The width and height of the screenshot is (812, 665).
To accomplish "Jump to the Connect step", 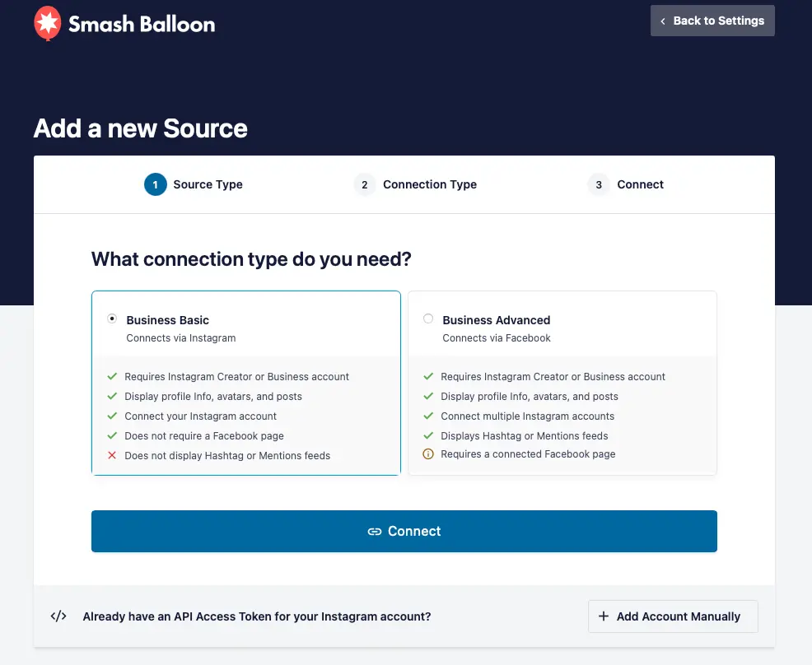I will point(640,184).
